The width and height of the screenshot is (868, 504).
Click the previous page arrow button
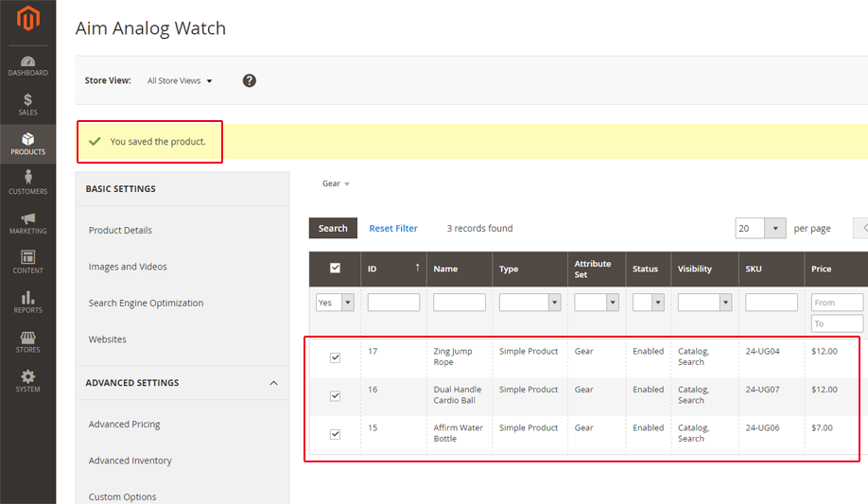(x=861, y=228)
